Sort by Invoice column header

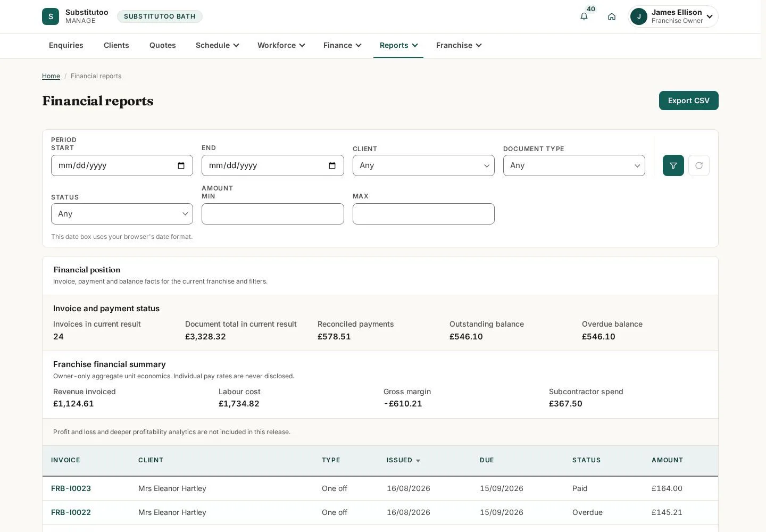[x=65, y=460]
